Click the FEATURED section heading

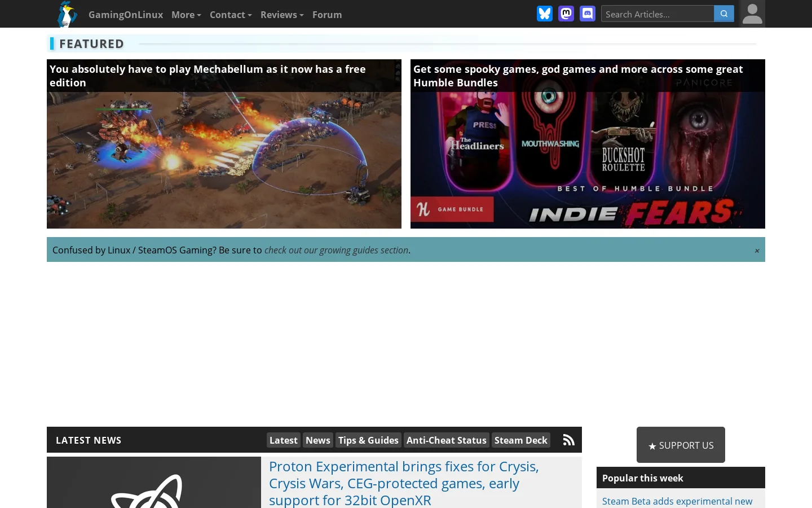coord(91,43)
